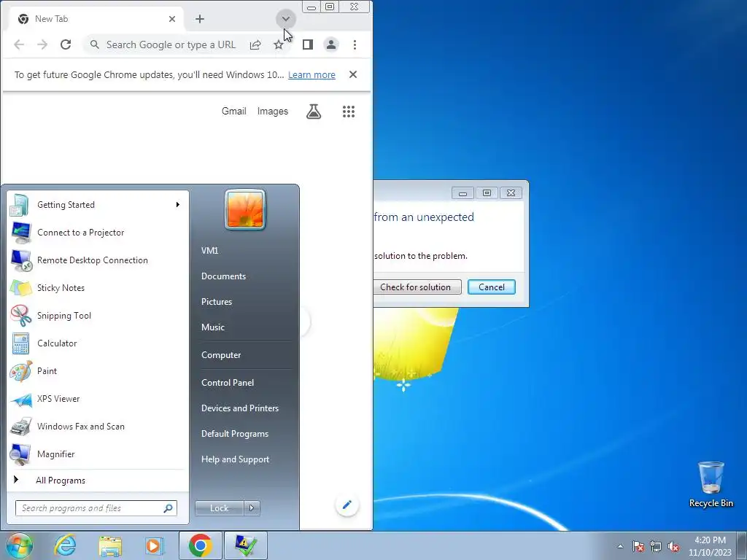Open Windows Media Player from taskbar
The height and width of the screenshot is (560, 747).
(x=155, y=545)
